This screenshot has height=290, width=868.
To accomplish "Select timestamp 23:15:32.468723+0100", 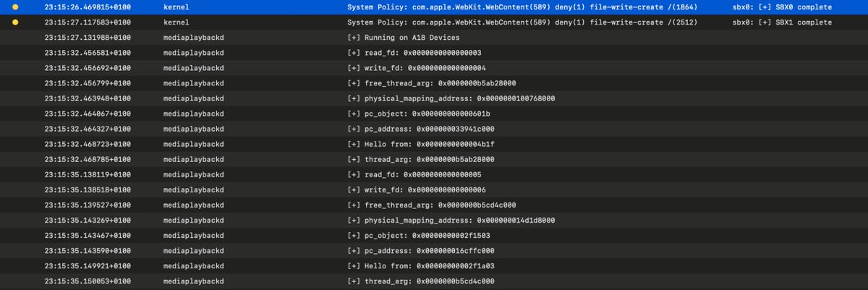I will [x=88, y=144].
